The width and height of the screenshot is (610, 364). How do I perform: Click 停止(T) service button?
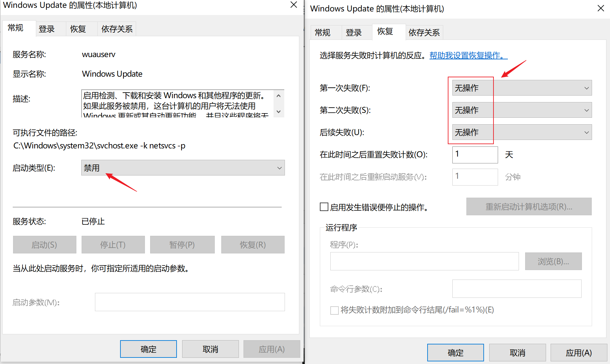pyautogui.click(x=113, y=245)
